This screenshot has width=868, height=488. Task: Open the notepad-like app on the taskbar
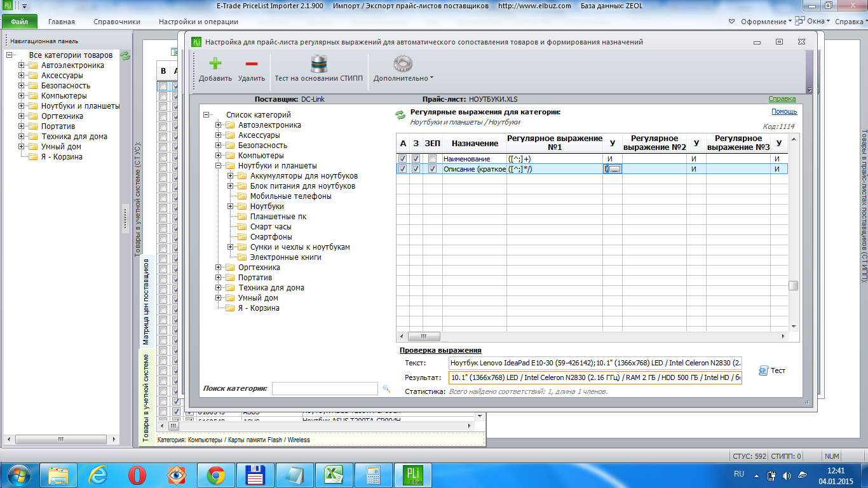tap(294, 475)
